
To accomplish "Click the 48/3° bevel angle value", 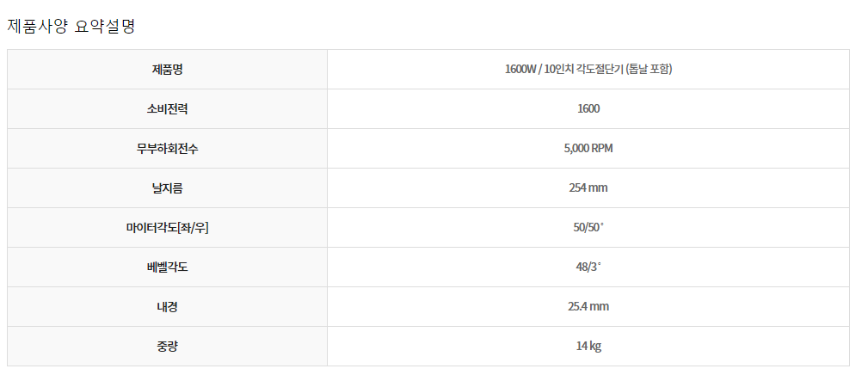I will point(588,267).
